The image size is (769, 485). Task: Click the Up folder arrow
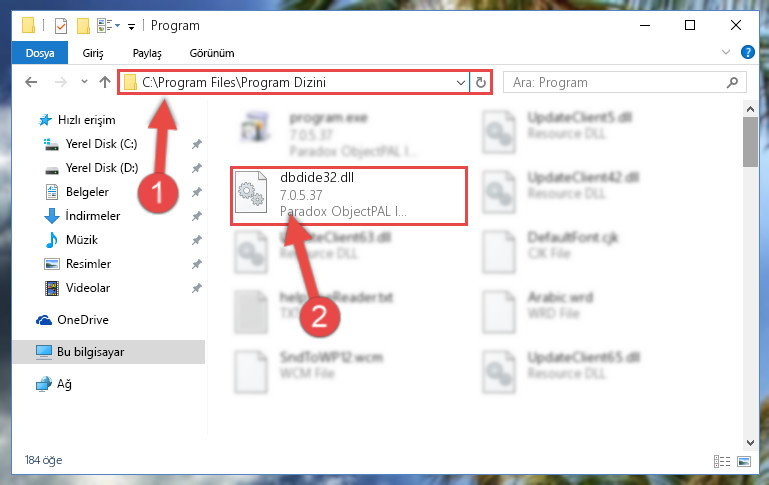(x=104, y=82)
